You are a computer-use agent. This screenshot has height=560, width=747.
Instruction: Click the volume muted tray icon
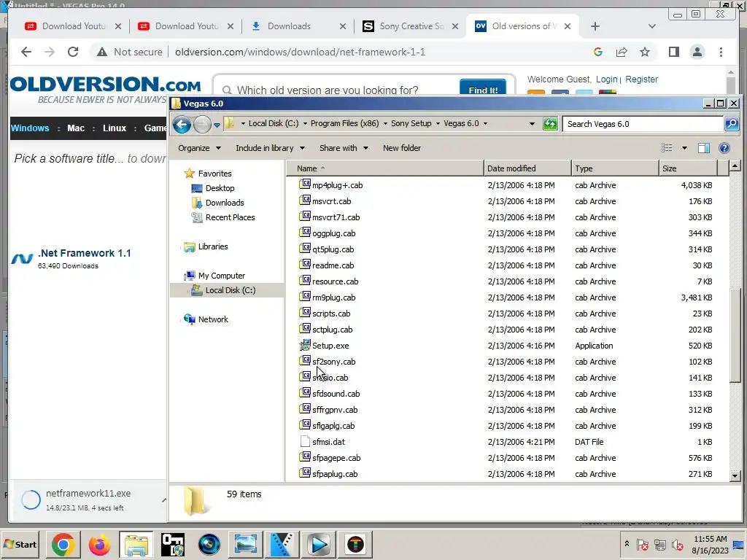pyautogui.click(x=677, y=545)
